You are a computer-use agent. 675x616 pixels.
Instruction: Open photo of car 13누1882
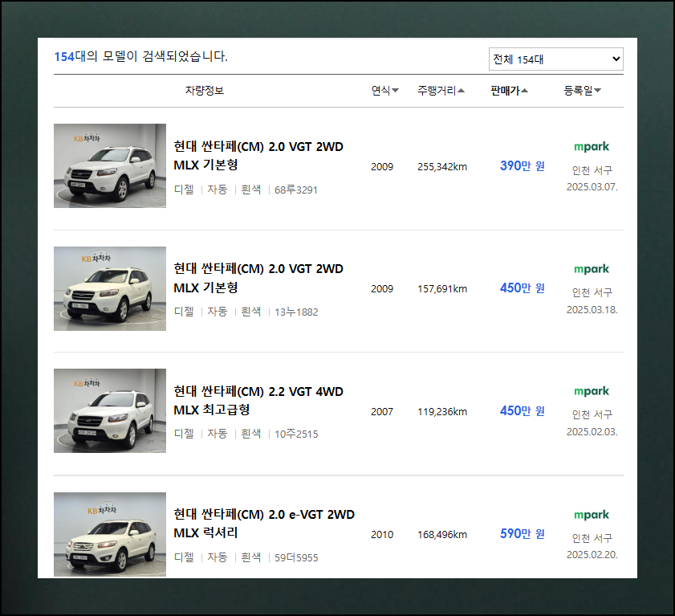click(x=110, y=288)
